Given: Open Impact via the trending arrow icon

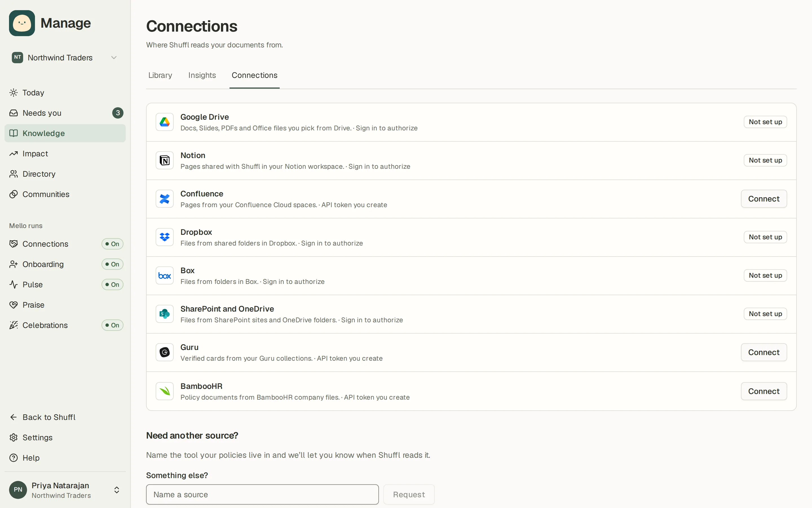Looking at the screenshot, I should (14, 154).
